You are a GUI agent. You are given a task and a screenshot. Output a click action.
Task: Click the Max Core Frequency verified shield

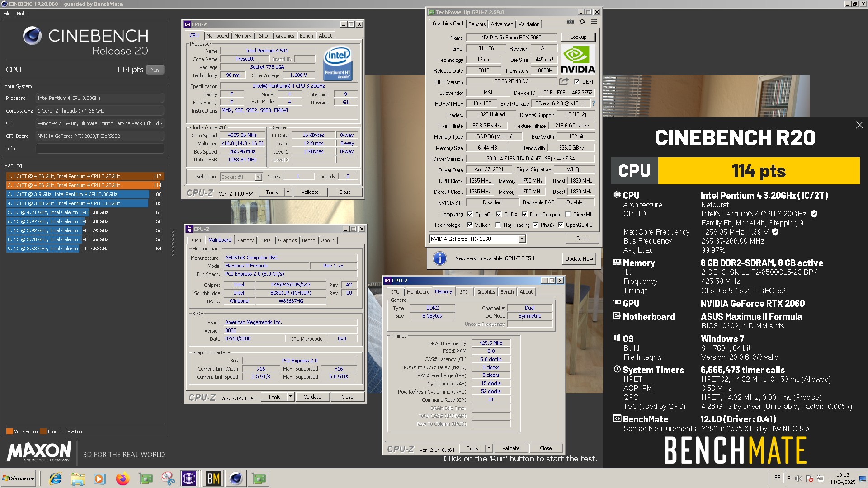[775, 232]
